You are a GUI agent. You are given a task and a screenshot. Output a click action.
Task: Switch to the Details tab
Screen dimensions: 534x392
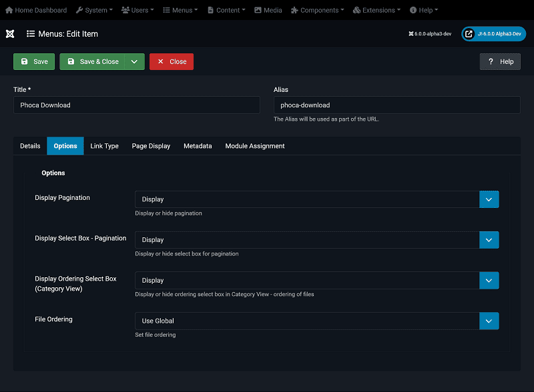(x=30, y=146)
